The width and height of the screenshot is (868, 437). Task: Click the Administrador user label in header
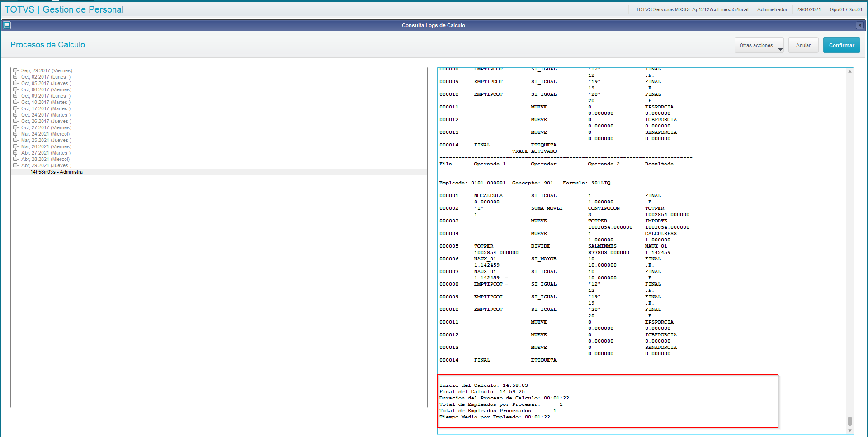[x=772, y=9]
